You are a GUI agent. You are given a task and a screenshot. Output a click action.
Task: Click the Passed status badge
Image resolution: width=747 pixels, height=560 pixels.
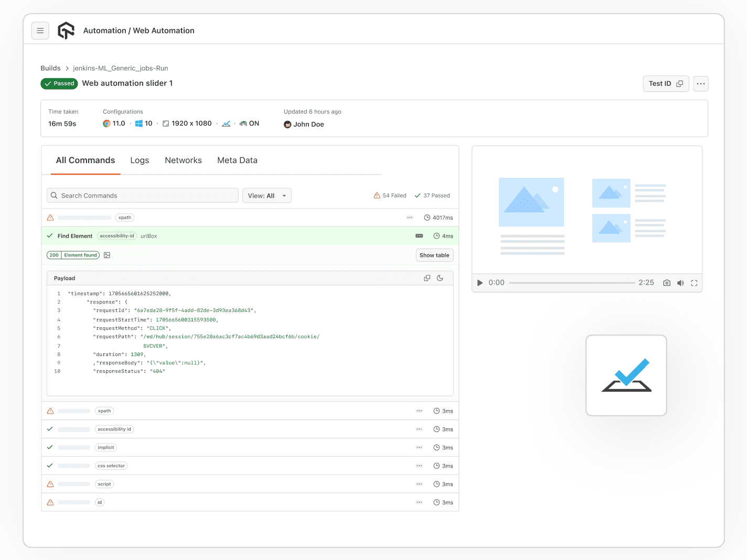point(59,83)
